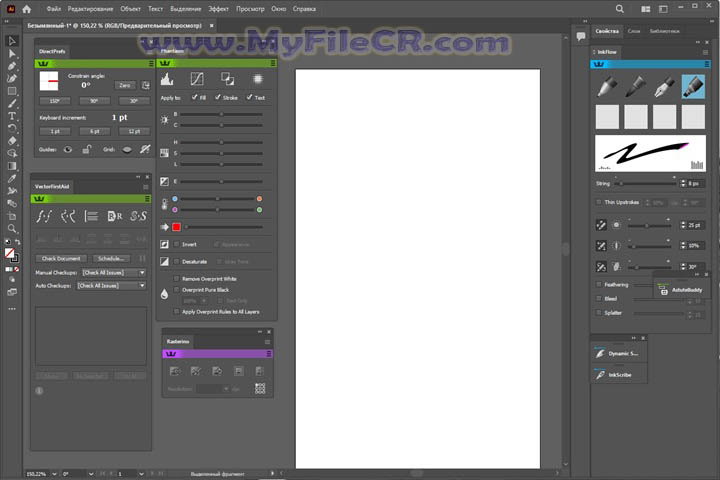The height and width of the screenshot is (480, 720).
Task: Enable the Invert checkbox
Action: pos(176,244)
